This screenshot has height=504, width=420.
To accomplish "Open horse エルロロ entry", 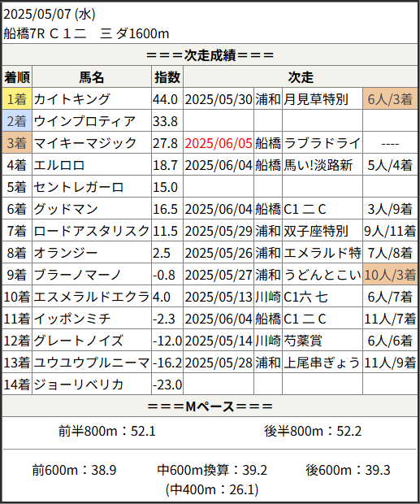I will (x=59, y=165).
